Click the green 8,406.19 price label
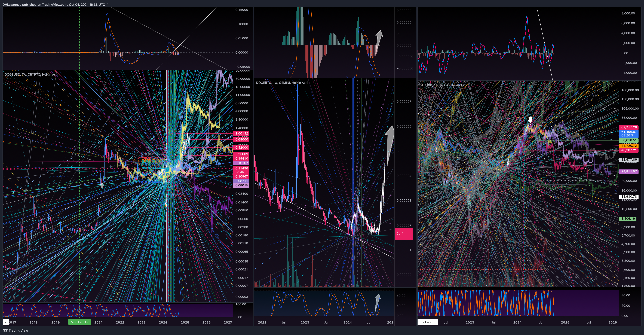Image resolution: width=644 pixels, height=335 pixels. coord(628,219)
